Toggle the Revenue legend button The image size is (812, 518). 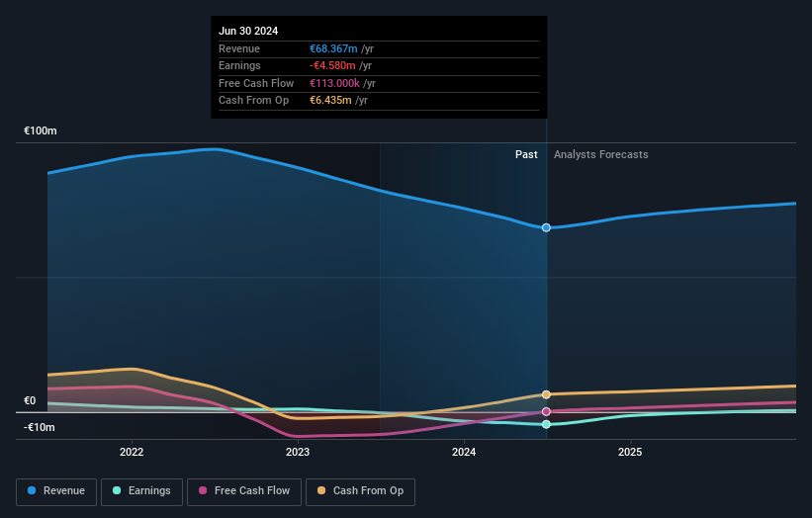tap(56, 491)
